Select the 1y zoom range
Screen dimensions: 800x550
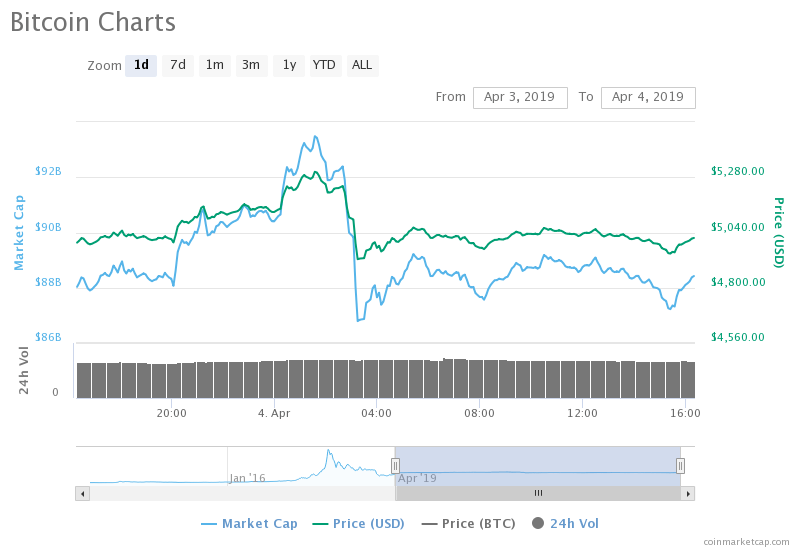pyautogui.click(x=289, y=65)
